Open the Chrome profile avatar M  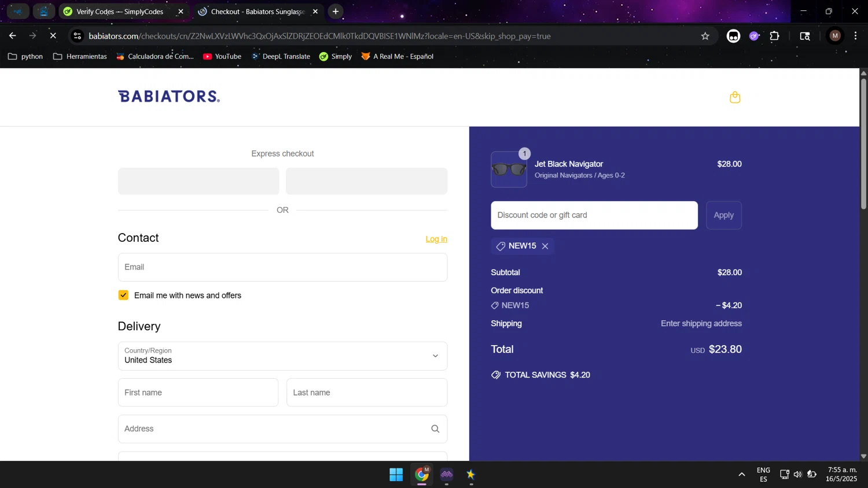(x=834, y=36)
